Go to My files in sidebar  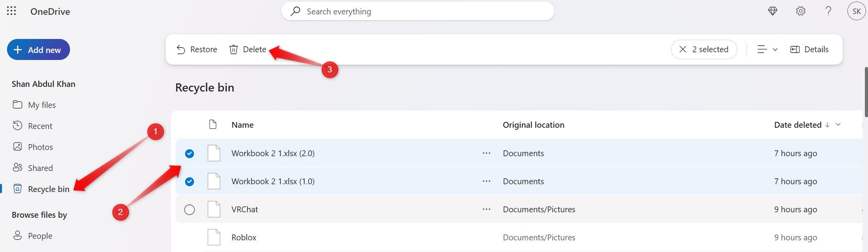point(42,105)
